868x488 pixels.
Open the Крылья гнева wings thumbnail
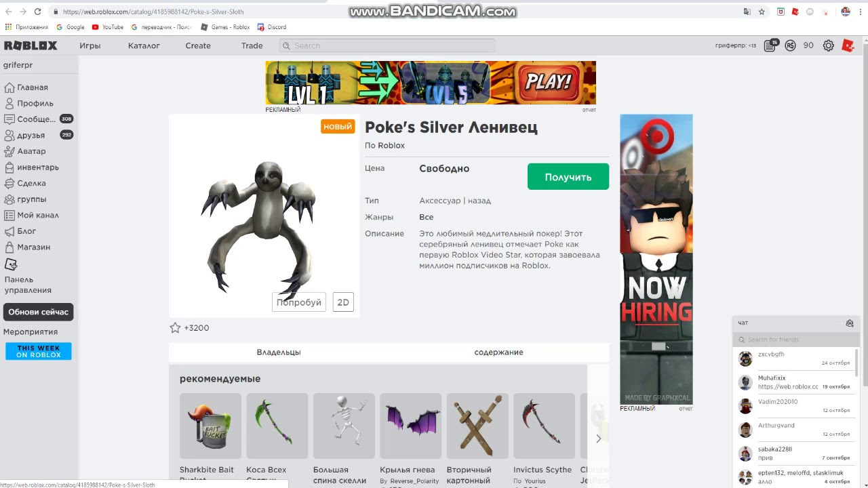[x=410, y=426]
